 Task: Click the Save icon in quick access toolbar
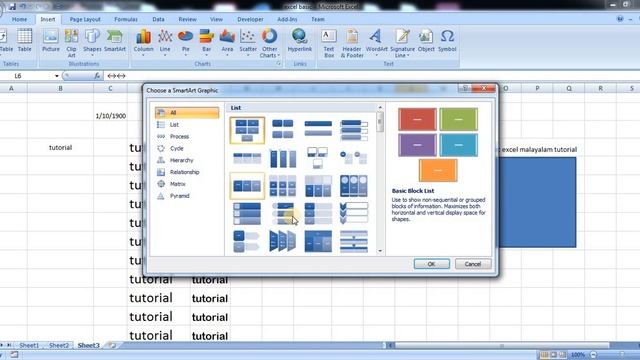coord(12,7)
